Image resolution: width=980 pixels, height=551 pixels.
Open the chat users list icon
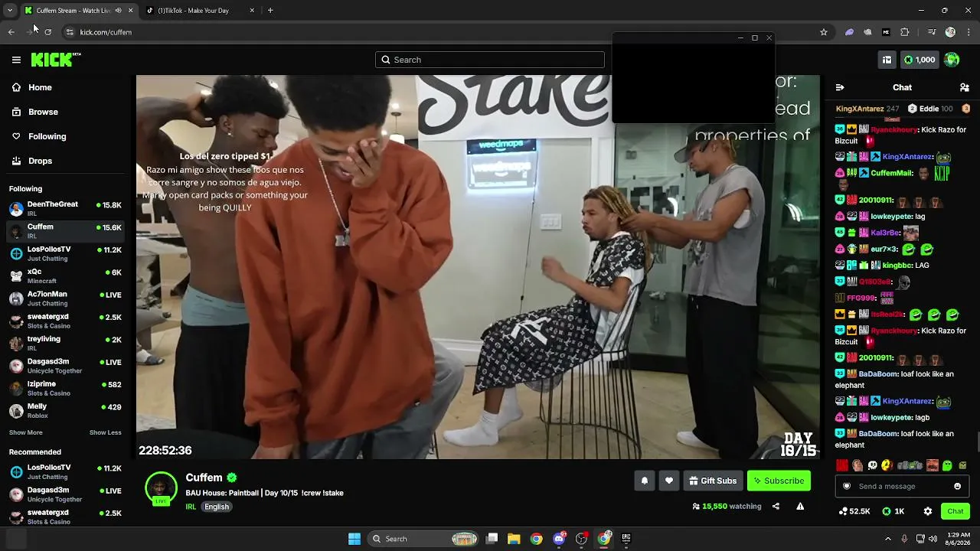point(964,87)
